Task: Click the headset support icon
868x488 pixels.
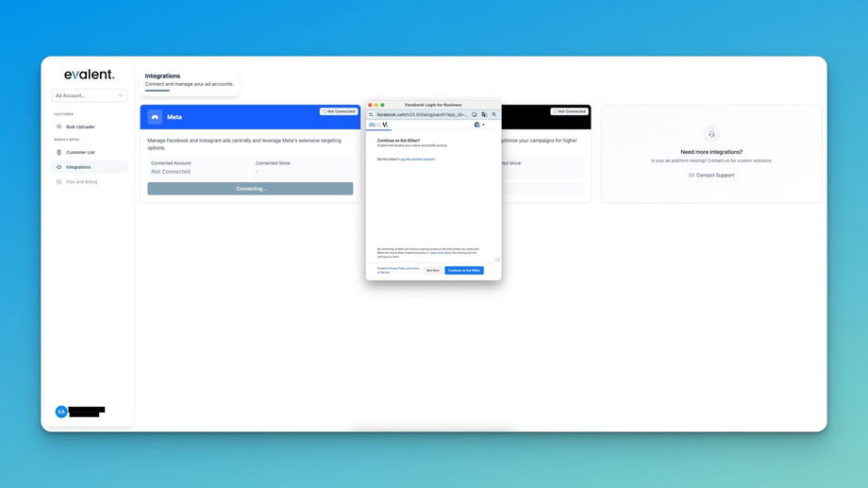Action: pyautogui.click(x=711, y=134)
